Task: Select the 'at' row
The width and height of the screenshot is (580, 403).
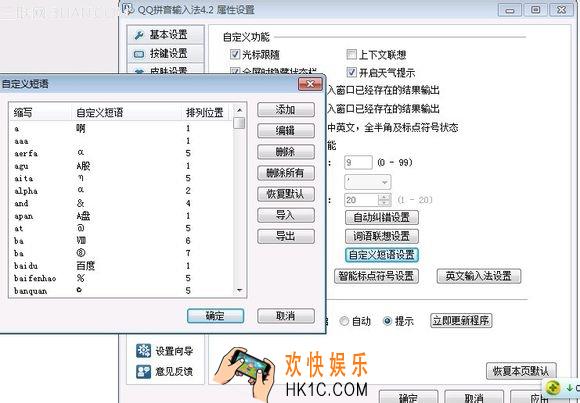Action: [x=122, y=228]
